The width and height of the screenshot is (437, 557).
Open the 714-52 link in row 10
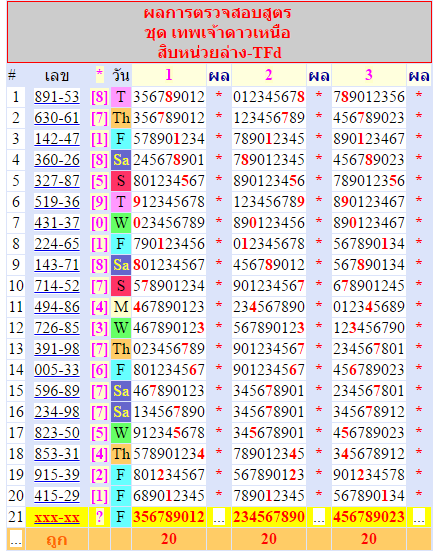coord(57,286)
